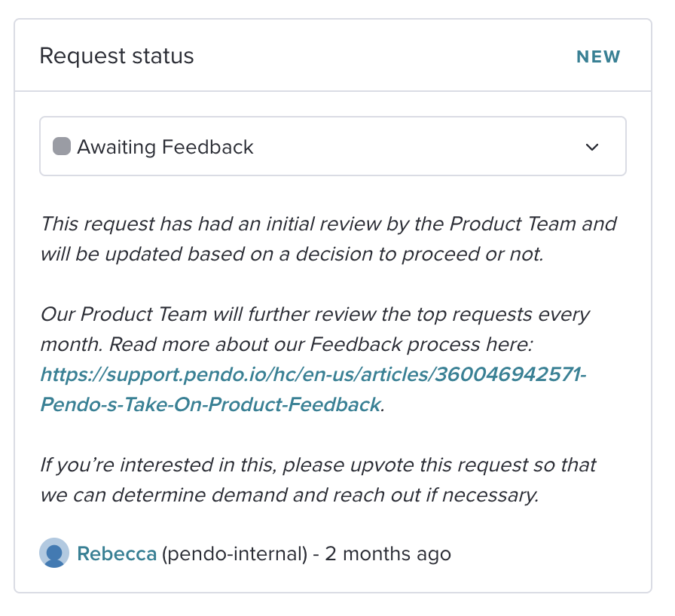Click the empty area in the status select box
This screenshot has height=616, width=675.
click(417, 146)
